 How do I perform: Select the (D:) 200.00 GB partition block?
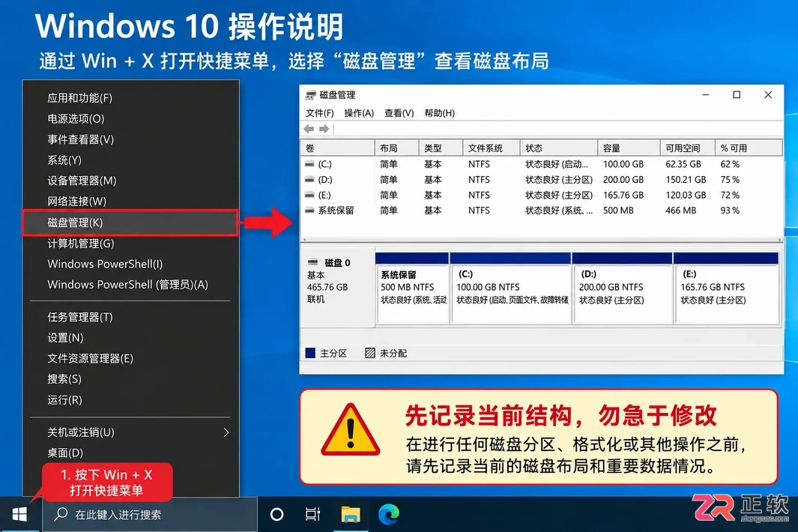[623, 288]
